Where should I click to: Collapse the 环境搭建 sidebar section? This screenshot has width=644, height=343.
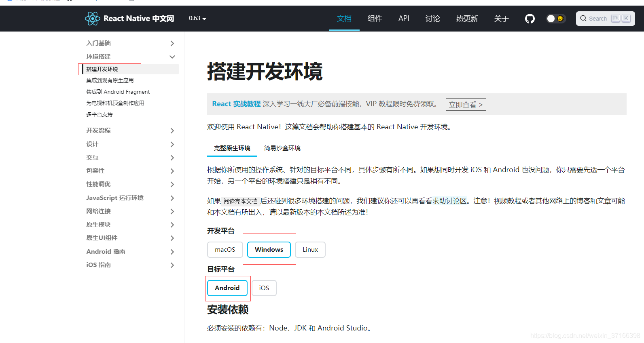(x=130, y=57)
